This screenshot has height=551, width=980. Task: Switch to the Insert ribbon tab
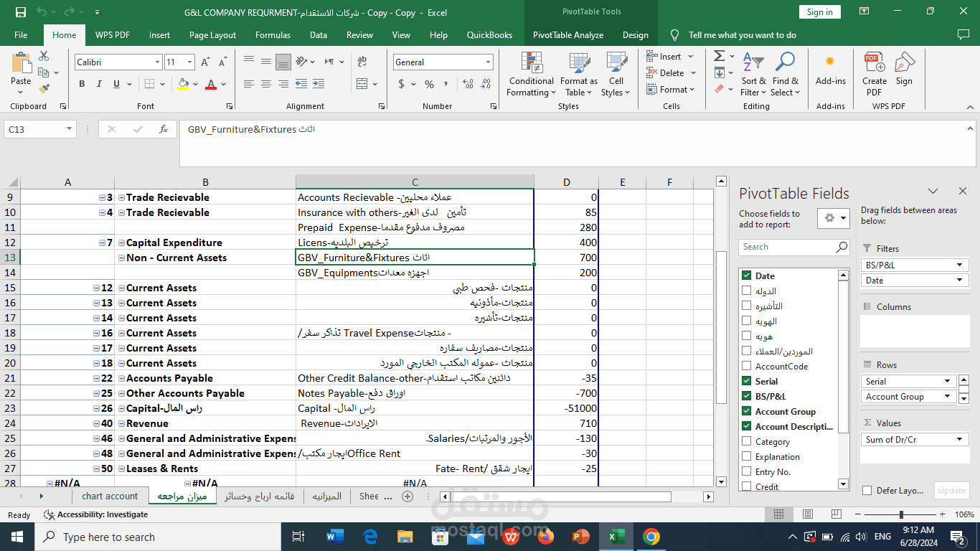pyautogui.click(x=159, y=34)
